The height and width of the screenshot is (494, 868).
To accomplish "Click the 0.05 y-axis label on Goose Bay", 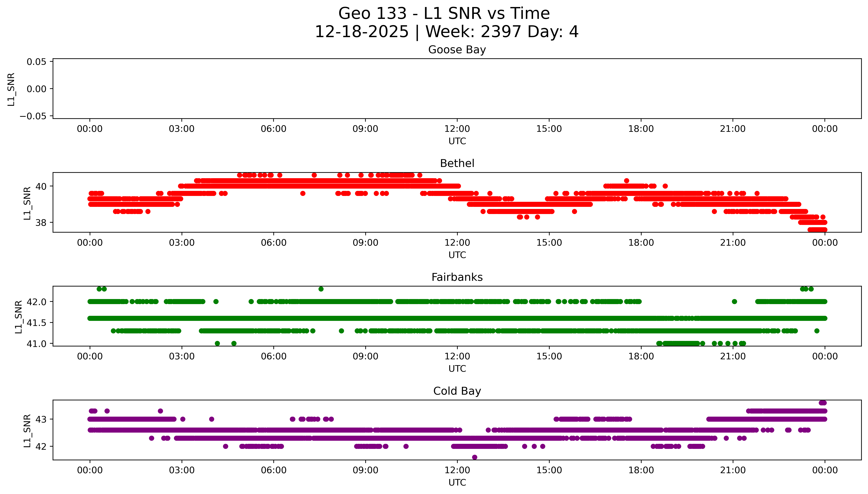I will (36, 62).
